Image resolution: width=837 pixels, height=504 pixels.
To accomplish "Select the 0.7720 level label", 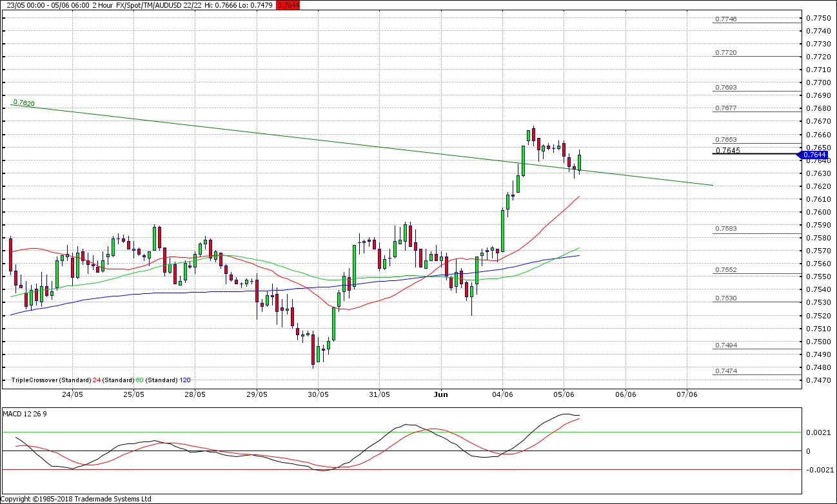I will pos(726,52).
